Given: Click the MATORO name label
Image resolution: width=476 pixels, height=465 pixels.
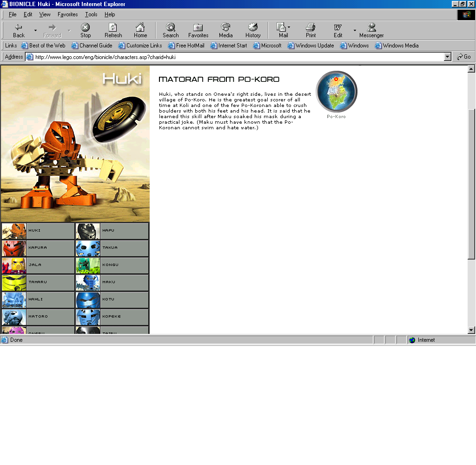Looking at the screenshot, I should (x=38, y=317).
